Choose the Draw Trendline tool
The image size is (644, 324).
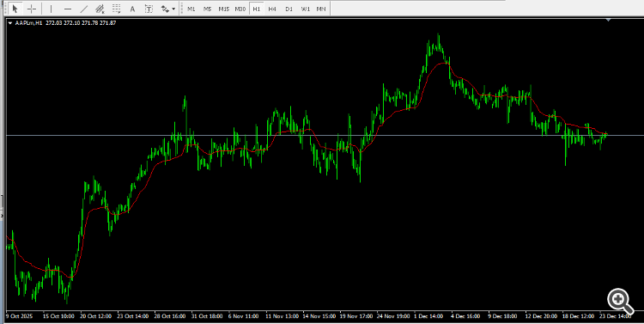pos(84,9)
